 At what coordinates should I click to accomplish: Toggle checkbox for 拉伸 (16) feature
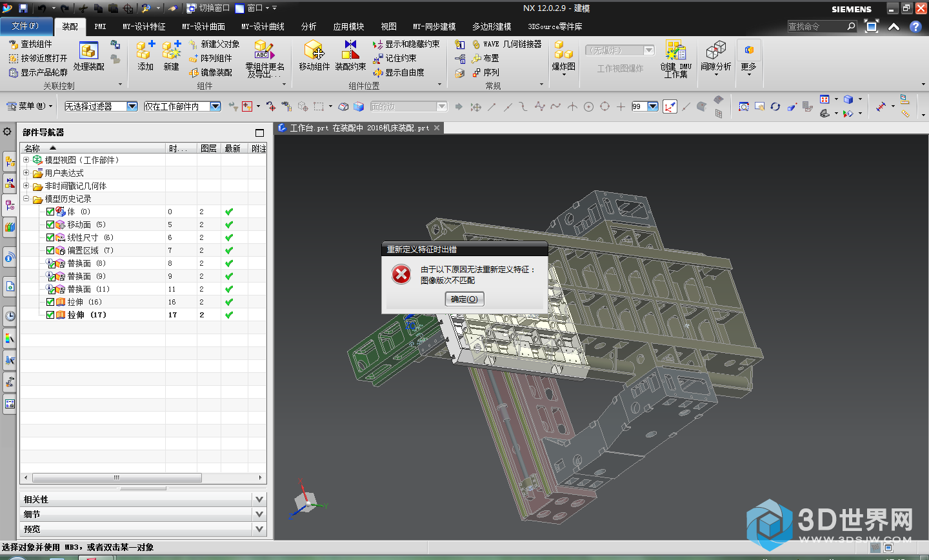[50, 302]
